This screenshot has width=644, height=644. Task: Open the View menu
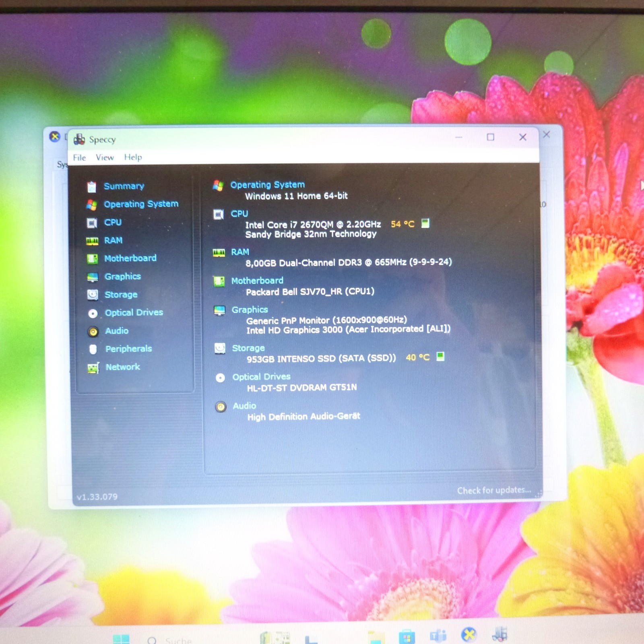coord(105,157)
